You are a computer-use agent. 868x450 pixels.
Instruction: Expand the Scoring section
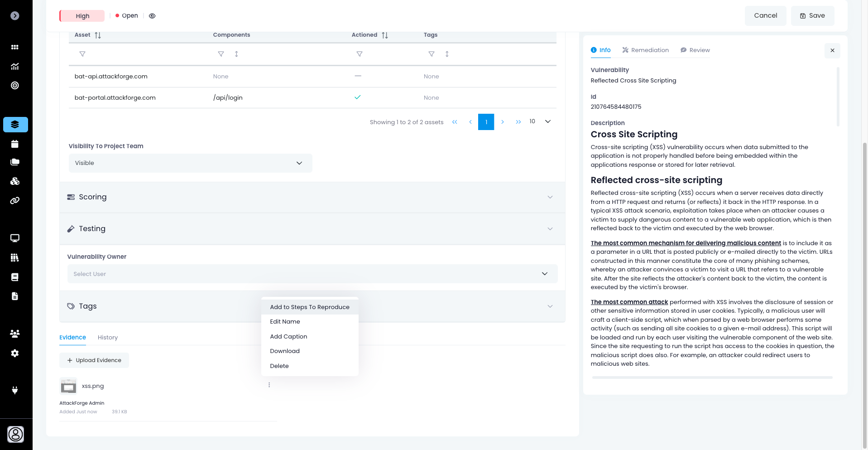tap(312, 197)
